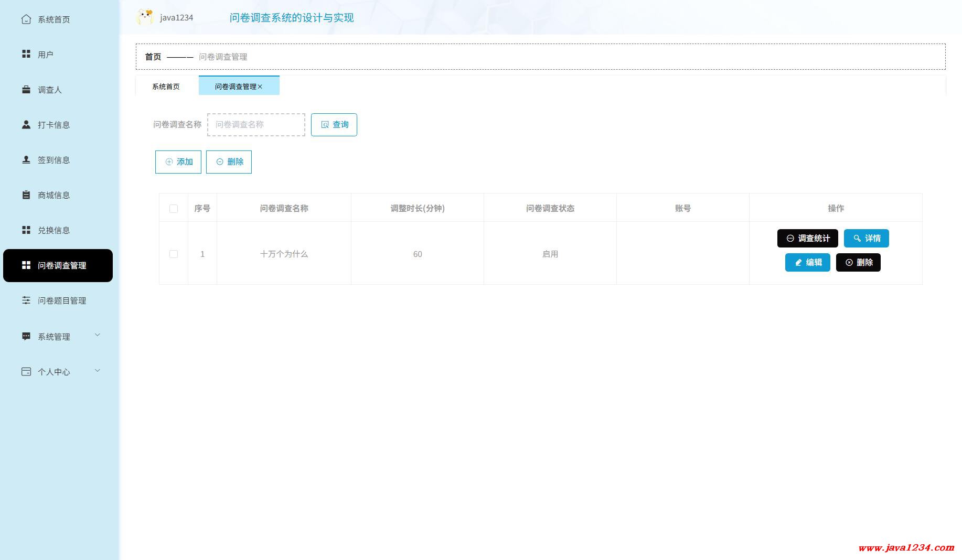Click the icon inside 调查统计 button
The width and height of the screenshot is (962, 560).
coord(790,238)
